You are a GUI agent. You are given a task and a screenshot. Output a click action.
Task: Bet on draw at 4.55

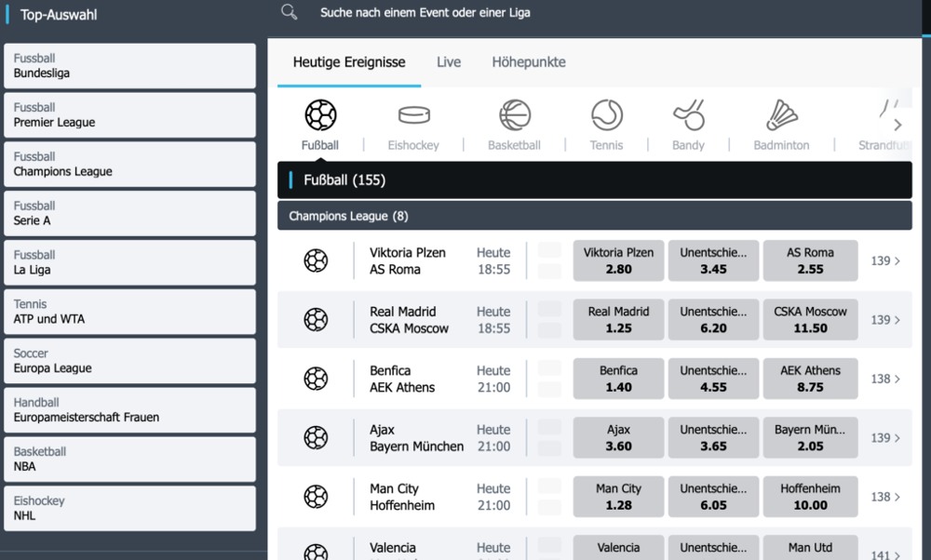point(713,379)
